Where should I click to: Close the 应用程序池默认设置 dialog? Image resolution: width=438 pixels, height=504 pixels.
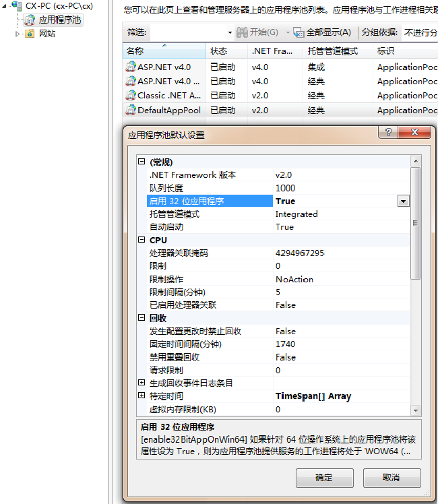point(414,132)
